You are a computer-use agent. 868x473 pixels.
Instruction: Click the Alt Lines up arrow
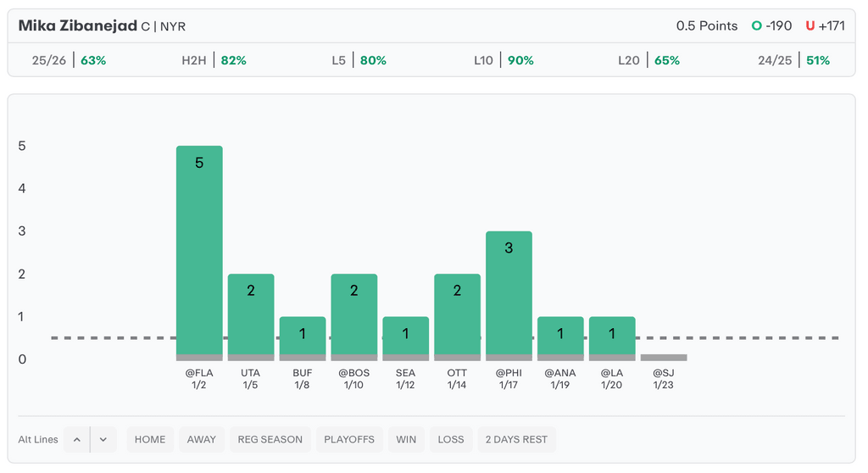76,439
